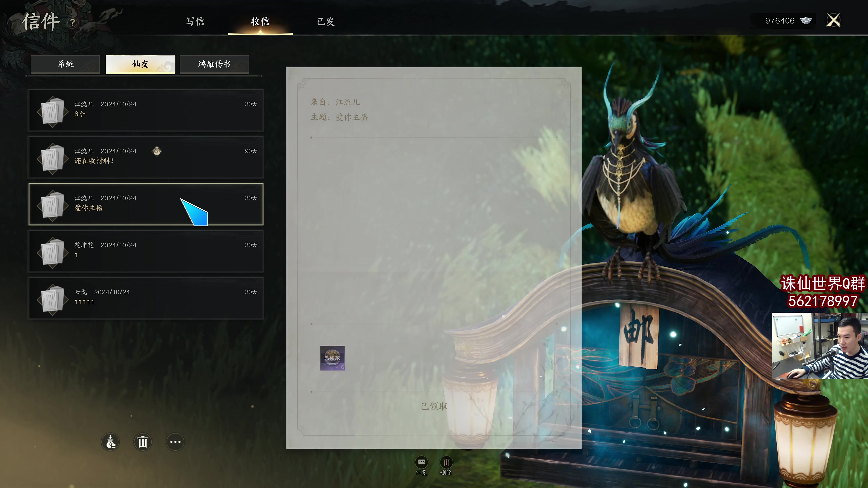Screen dimensions: 868x488
Task: Click attachment badge on 还在收材料! mail
Action: click(157, 151)
